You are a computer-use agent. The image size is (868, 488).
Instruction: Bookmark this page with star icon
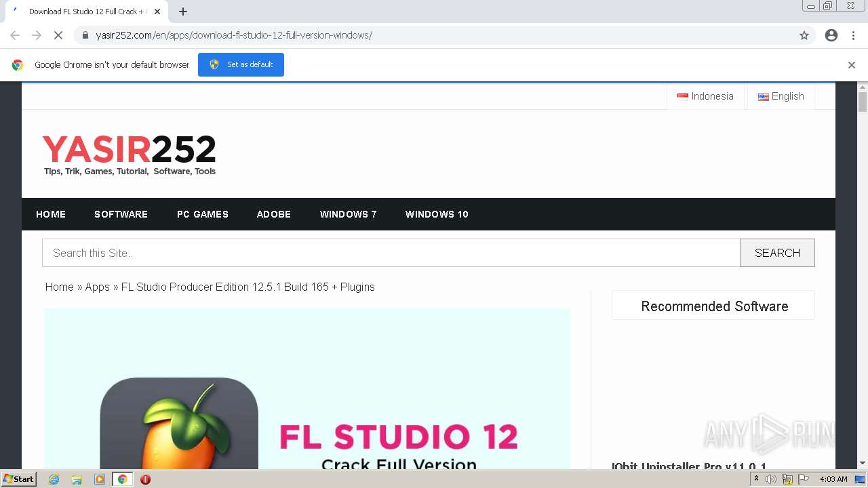(x=804, y=35)
